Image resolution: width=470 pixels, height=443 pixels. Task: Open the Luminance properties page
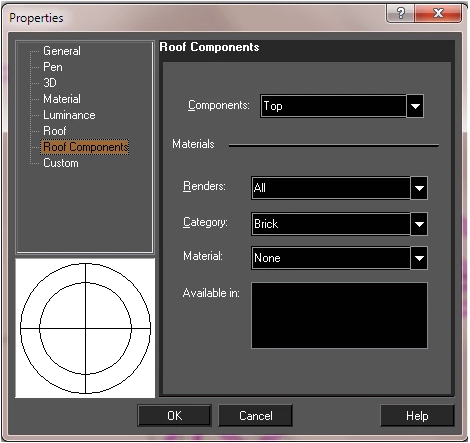(x=69, y=115)
